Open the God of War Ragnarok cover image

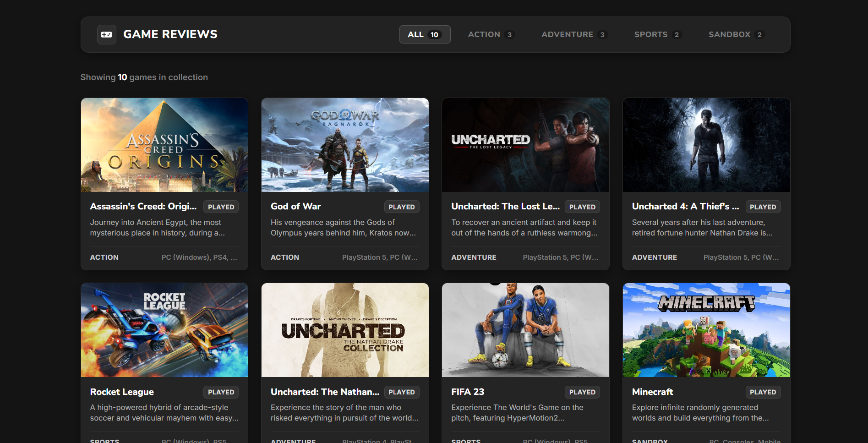345,145
